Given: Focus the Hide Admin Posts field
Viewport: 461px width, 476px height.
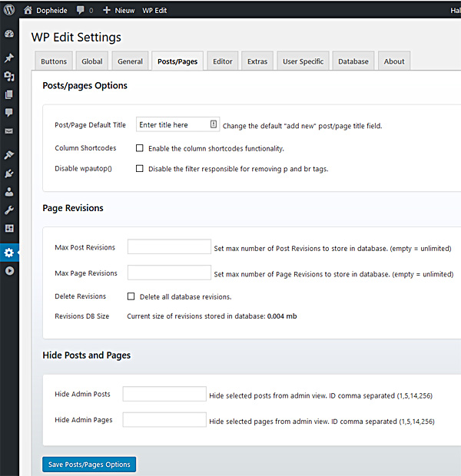Looking at the screenshot, I should coord(164,394).
